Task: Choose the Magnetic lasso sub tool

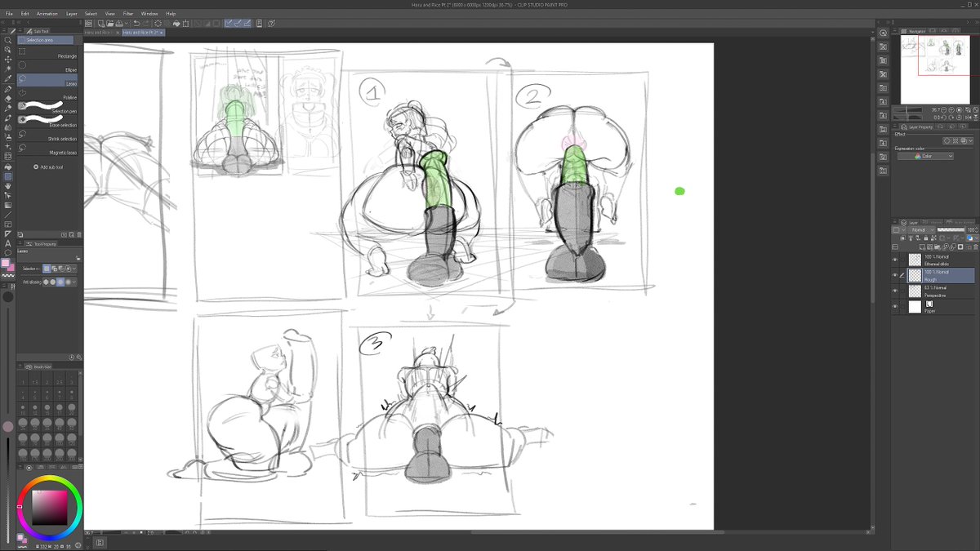Action: (47, 151)
